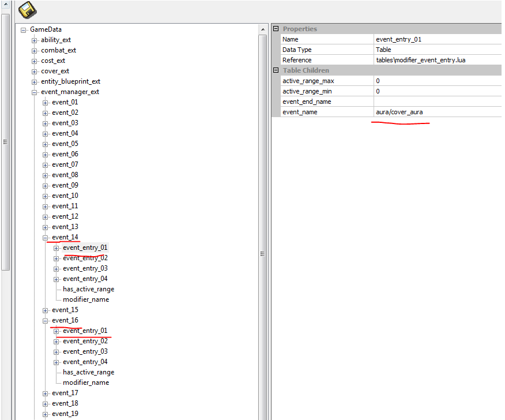
Task: Select the event_08 tree item
Action: pyautogui.click(x=65, y=175)
